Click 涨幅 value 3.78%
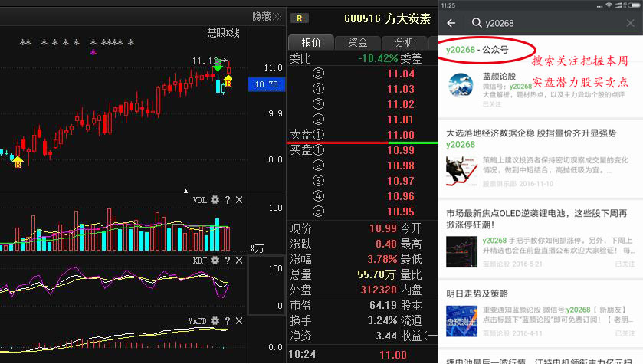643x364 pixels. [x=382, y=259]
